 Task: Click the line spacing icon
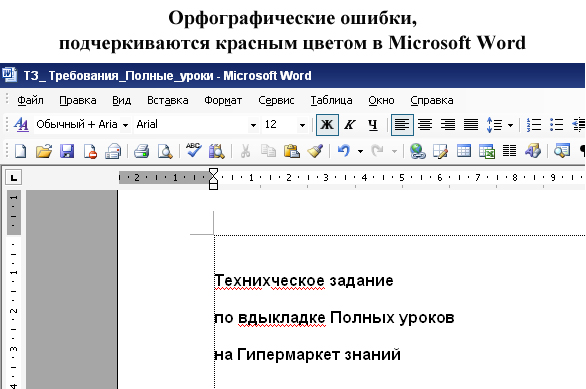[x=494, y=124]
